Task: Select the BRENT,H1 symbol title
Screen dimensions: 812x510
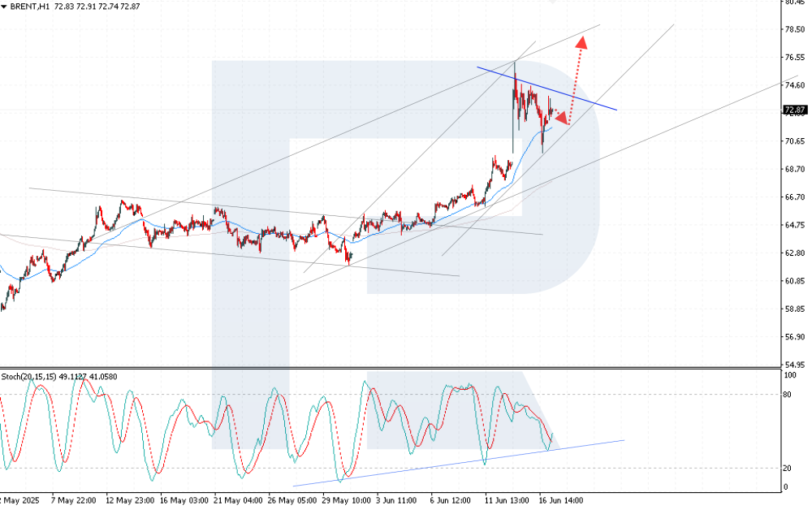Action: (30, 6)
